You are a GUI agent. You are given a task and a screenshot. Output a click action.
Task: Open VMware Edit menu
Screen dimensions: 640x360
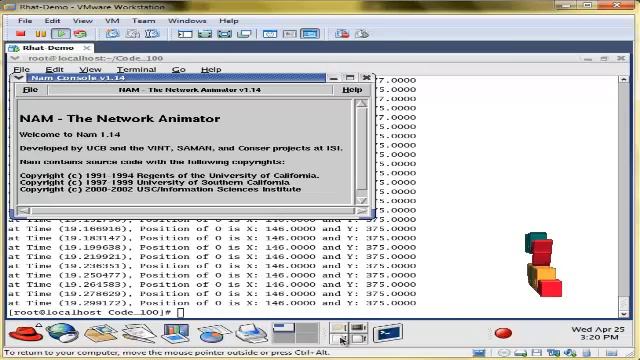pyautogui.click(x=52, y=21)
